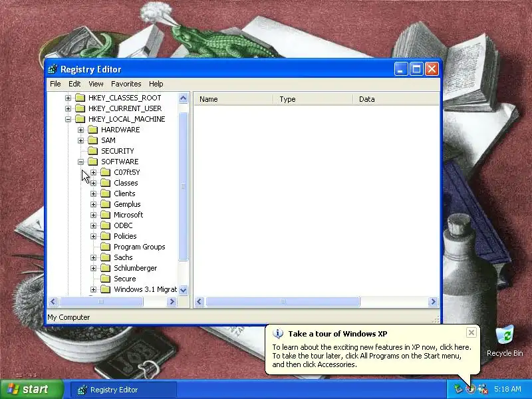Image resolution: width=532 pixels, height=399 pixels.
Task: Open the Help menu
Action: click(156, 84)
